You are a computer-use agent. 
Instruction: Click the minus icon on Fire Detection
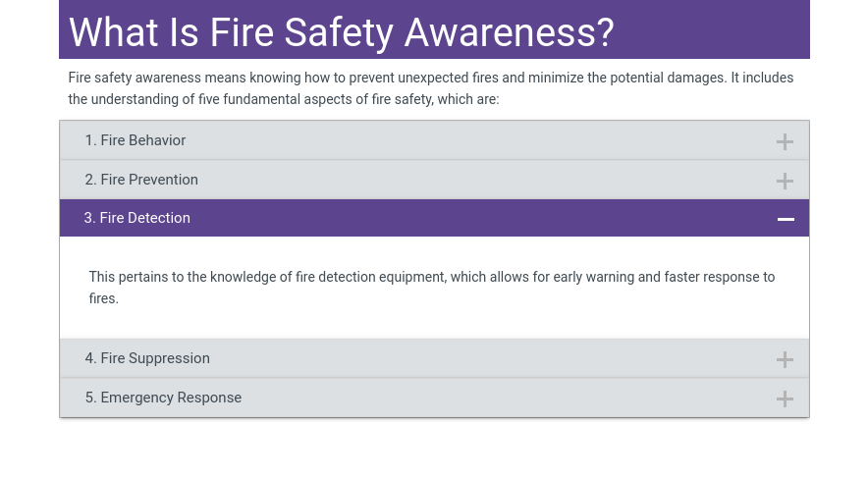coord(786,219)
